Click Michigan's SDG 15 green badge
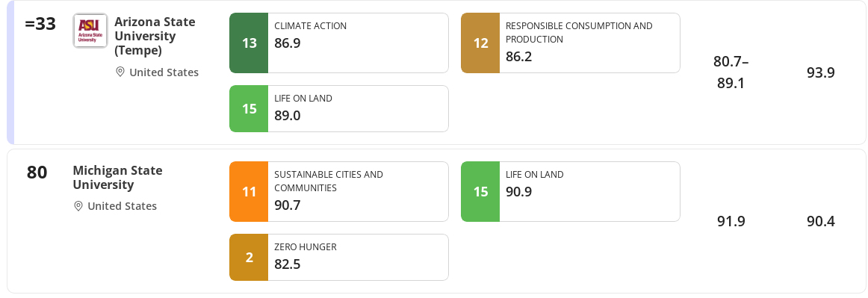 pos(480,192)
